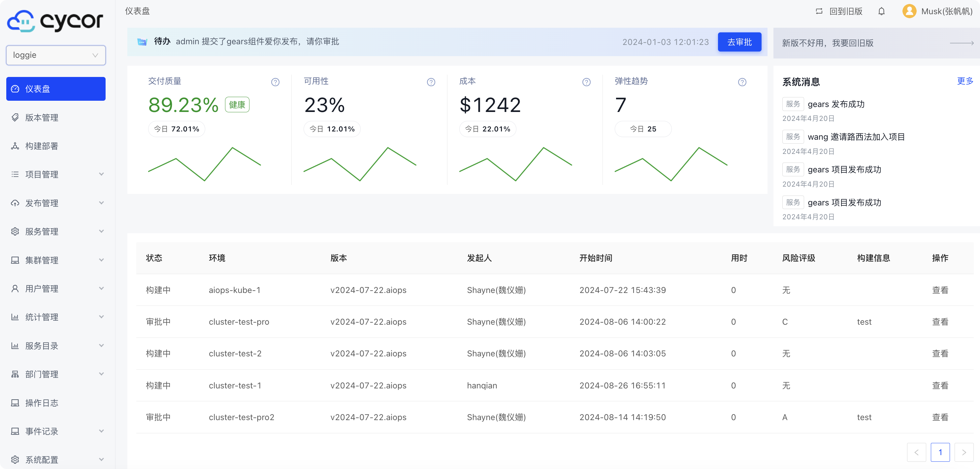Click 更多 link in 系统消息

pos(964,81)
